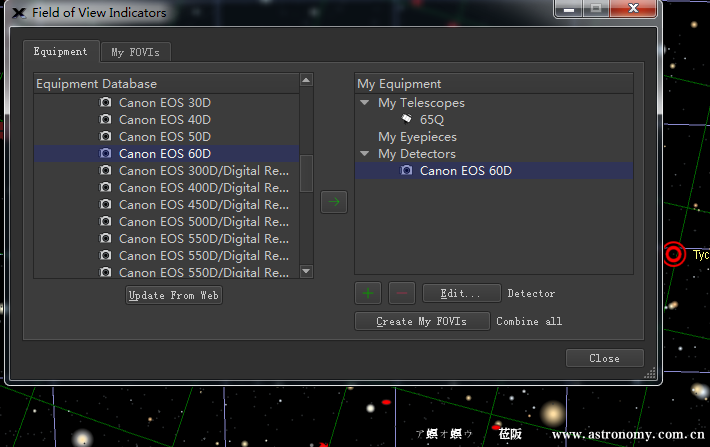This screenshot has height=447, width=710.
Task: Open the Equipment tab
Action: pos(60,51)
